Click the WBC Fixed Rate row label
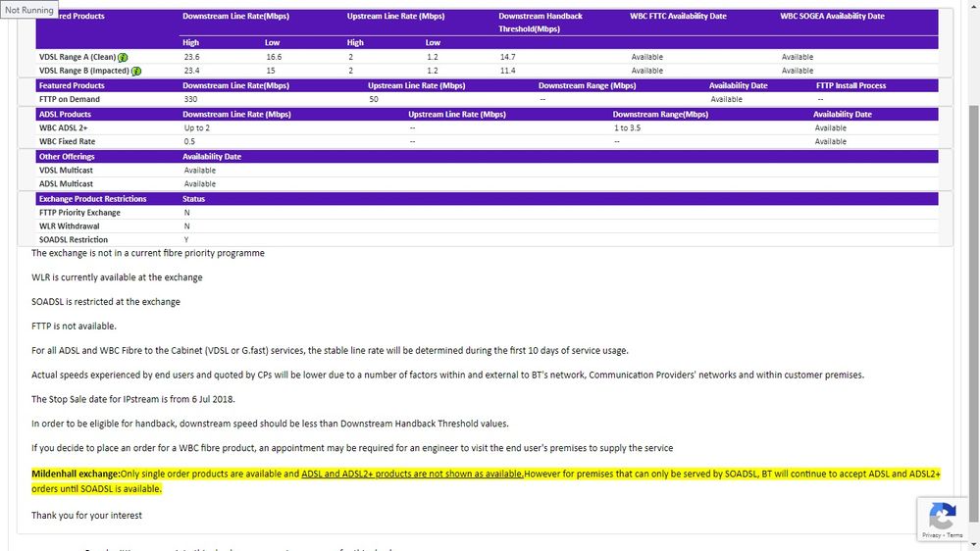The image size is (980, 551). click(x=67, y=142)
